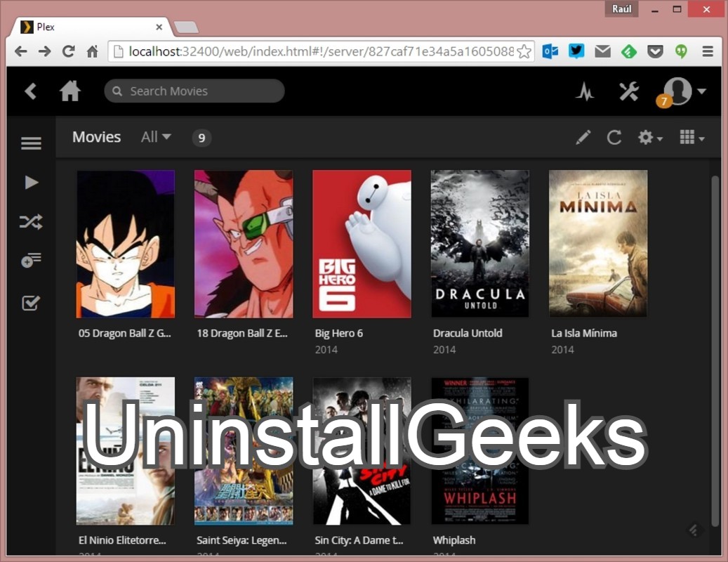Click the 9 items count badge
The image size is (728, 562).
click(201, 138)
